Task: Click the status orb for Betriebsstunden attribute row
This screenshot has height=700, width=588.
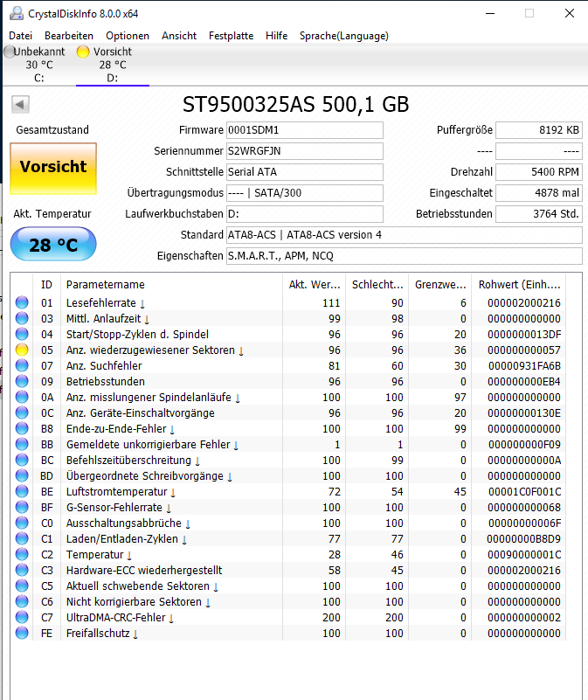Action: 22,381
